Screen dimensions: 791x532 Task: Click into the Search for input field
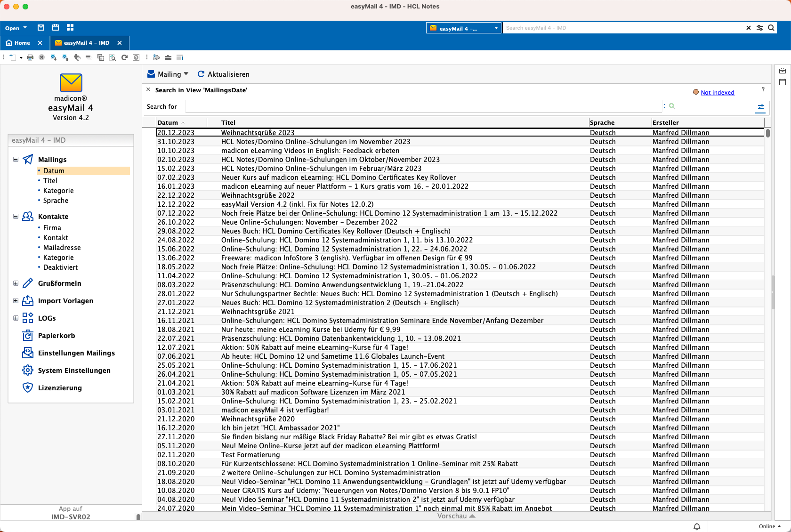pyautogui.click(x=424, y=106)
